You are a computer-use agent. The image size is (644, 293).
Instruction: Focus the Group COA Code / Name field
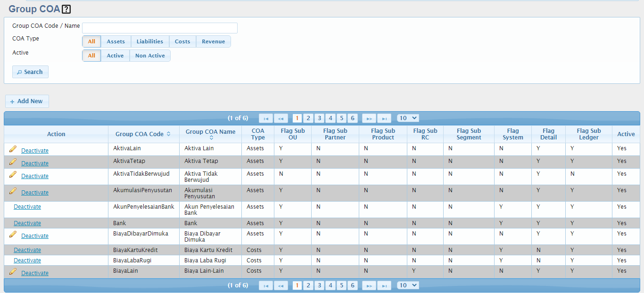[x=160, y=28]
